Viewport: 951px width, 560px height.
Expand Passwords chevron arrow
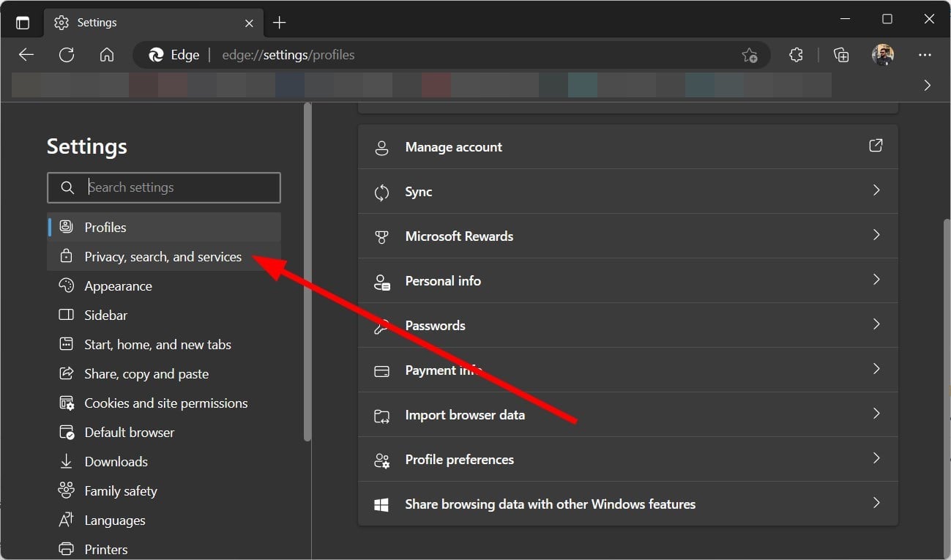876,324
